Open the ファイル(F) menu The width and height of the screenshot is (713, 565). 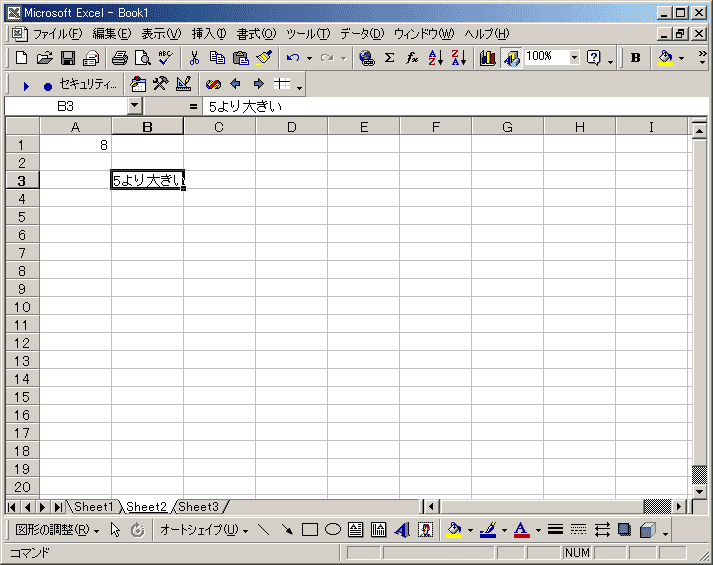(58, 34)
